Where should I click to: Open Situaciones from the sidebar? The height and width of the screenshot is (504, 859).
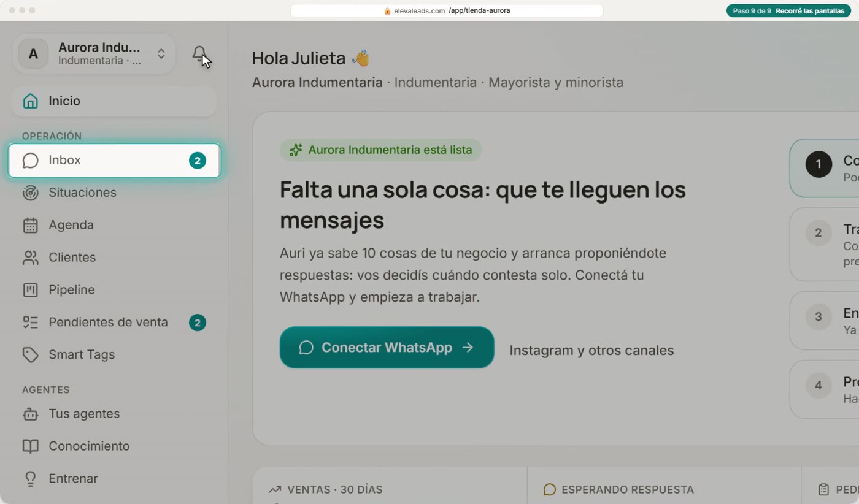click(114, 193)
